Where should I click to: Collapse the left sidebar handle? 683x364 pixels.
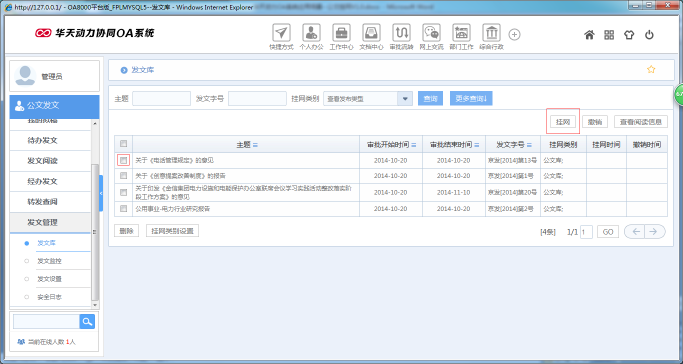101,193
